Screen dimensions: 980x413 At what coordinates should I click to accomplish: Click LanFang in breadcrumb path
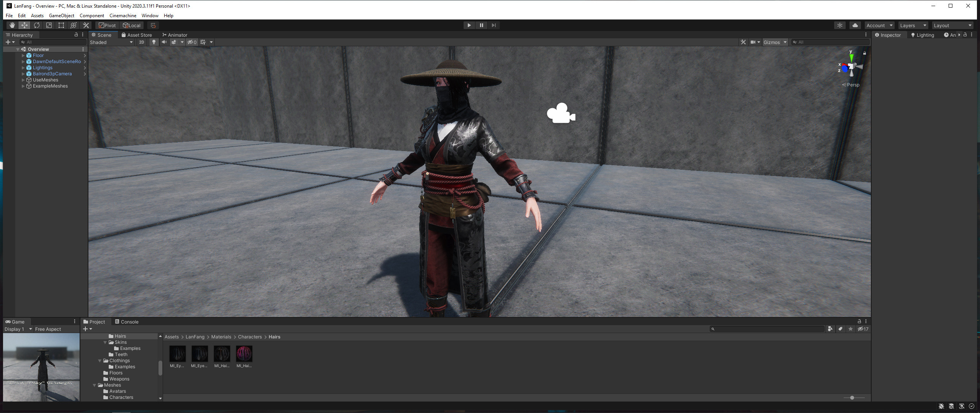(x=195, y=337)
